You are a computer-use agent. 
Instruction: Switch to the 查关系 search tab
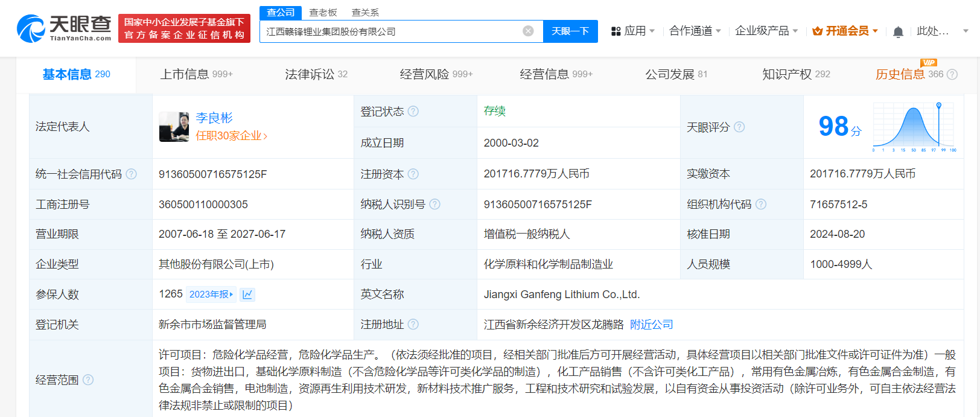click(365, 12)
